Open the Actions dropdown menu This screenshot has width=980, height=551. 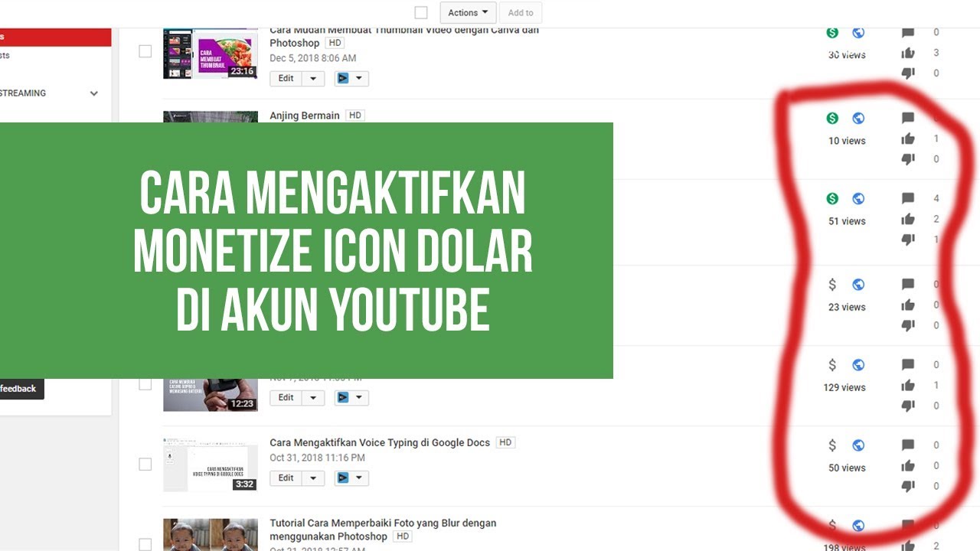pos(467,12)
